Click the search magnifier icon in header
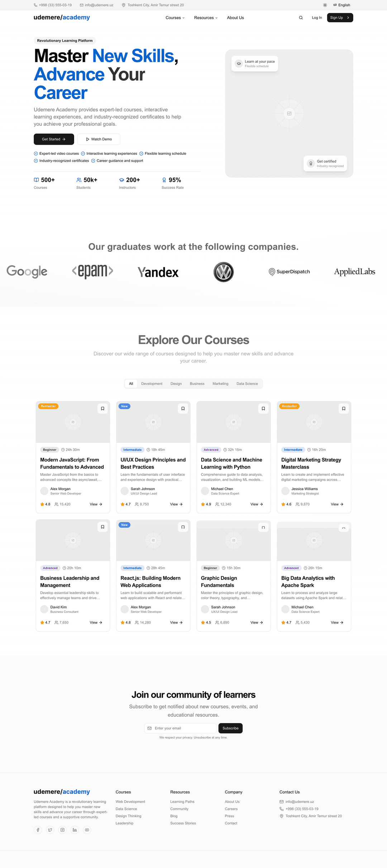The height and width of the screenshot is (868, 387). tap(301, 18)
